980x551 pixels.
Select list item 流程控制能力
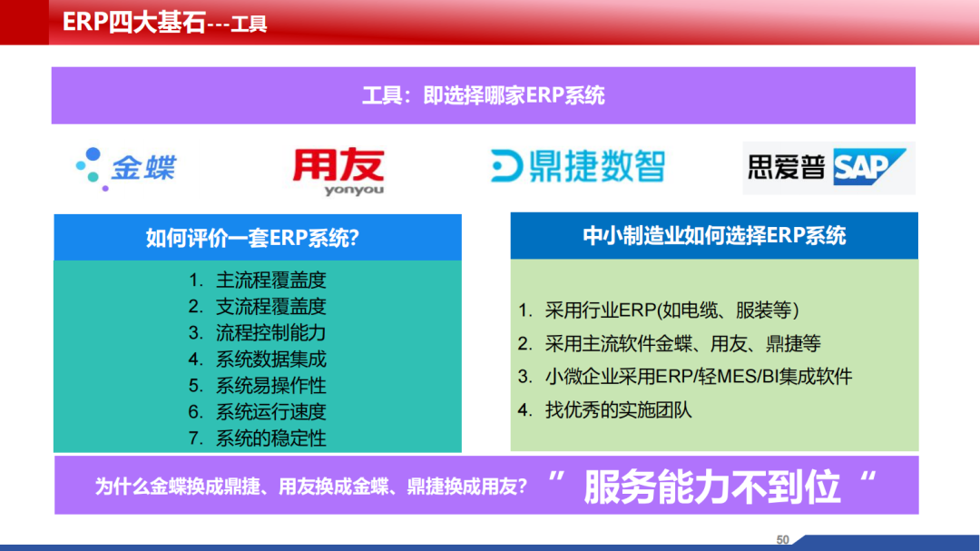coord(269,333)
